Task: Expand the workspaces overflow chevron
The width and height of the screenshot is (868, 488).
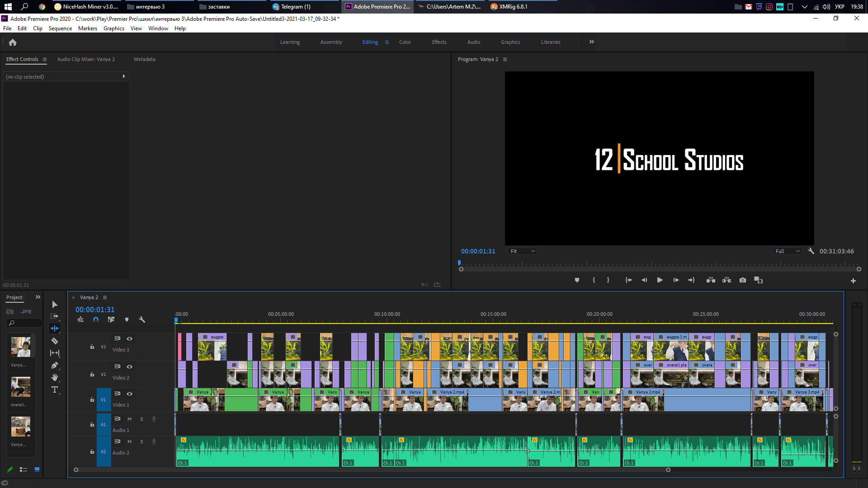Action: point(591,42)
